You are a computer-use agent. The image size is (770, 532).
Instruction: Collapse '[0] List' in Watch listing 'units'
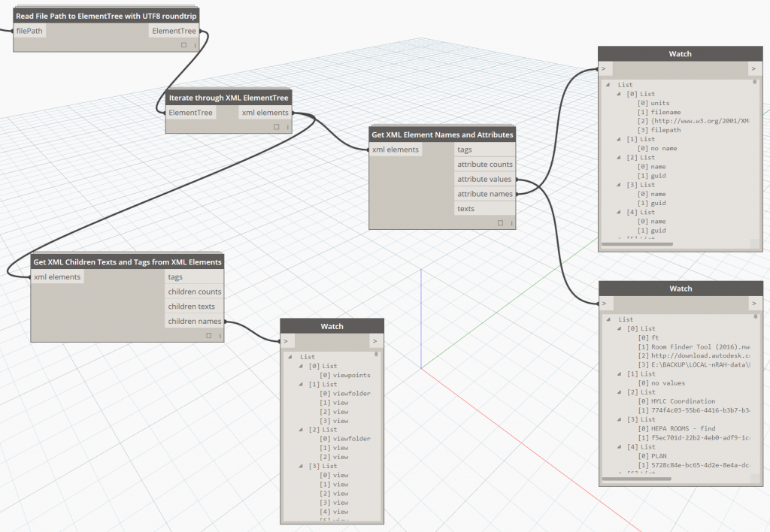click(x=619, y=94)
